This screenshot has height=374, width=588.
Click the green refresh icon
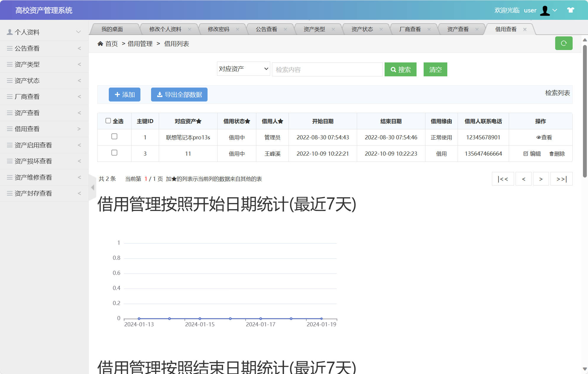pyautogui.click(x=564, y=43)
